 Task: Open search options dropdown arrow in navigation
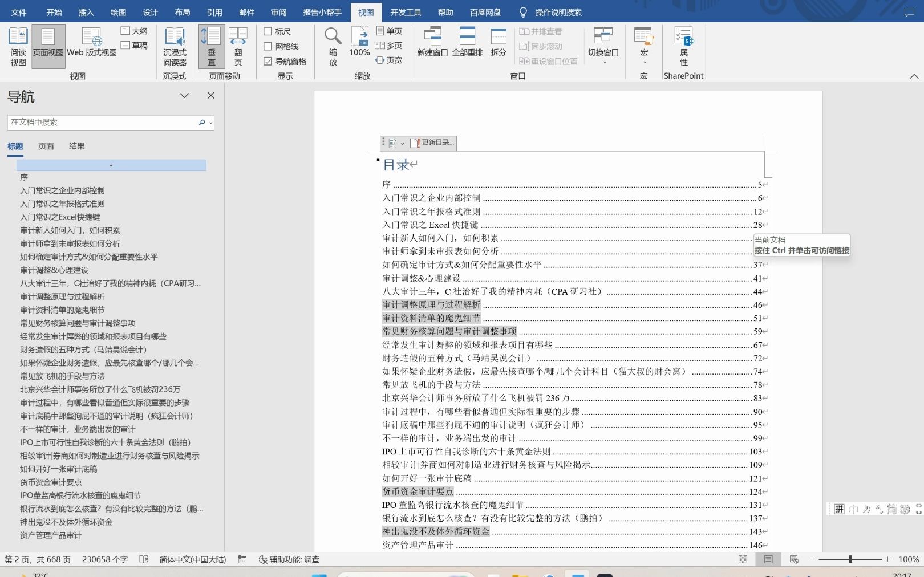click(x=211, y=123)
